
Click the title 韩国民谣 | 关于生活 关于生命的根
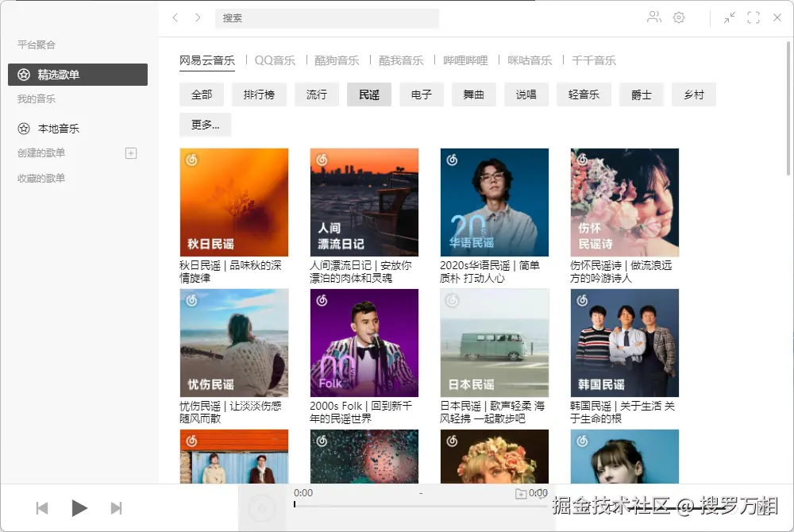622,413
